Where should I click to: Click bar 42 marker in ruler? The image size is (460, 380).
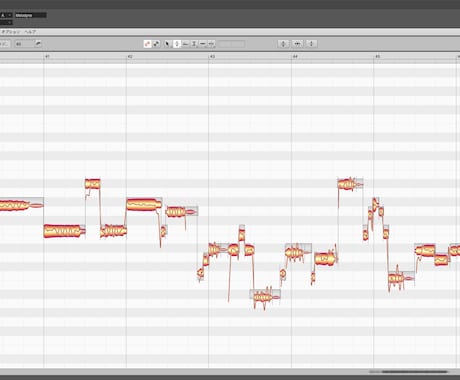pos(130,57)
